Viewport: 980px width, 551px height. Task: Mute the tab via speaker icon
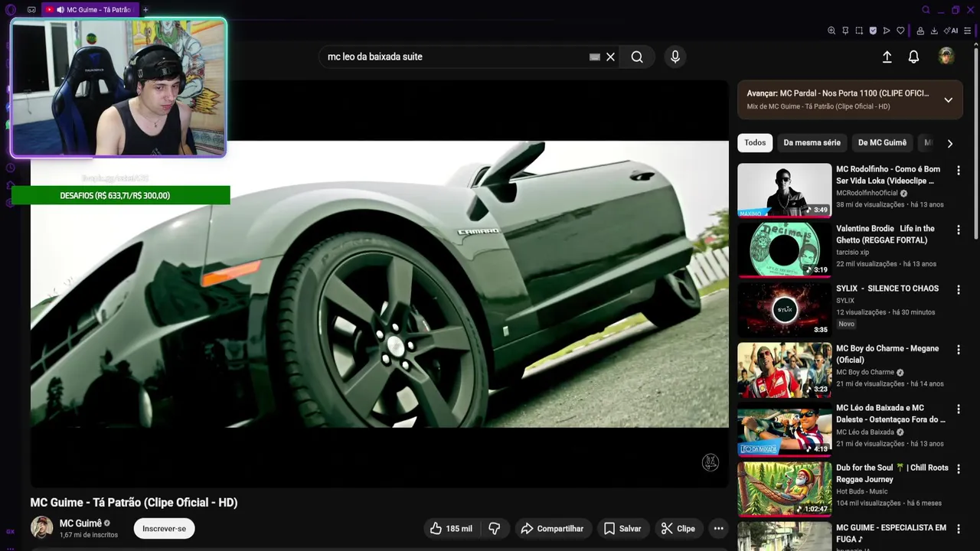(60, 10)
